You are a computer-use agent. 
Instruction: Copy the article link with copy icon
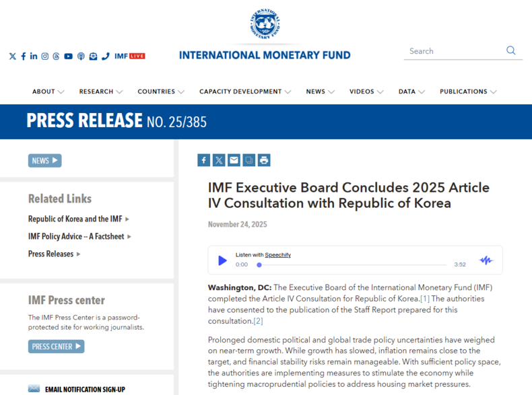[x=248, y=160]
